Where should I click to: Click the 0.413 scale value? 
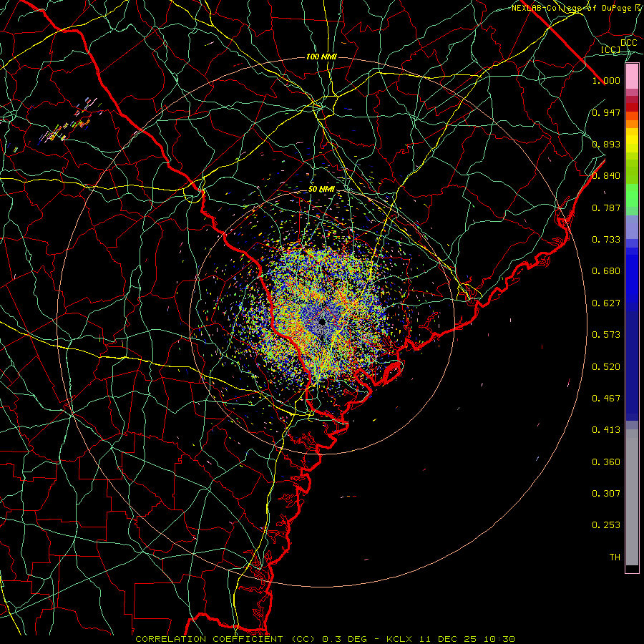[606, 429]
